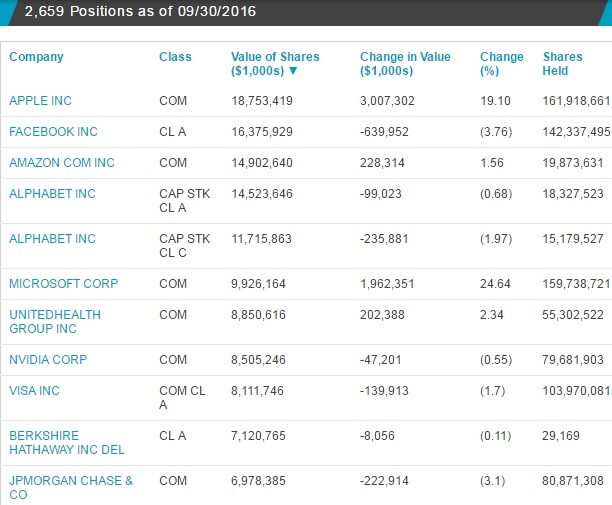Open ALPHABET INC Class A link
The image size is (612, 505).
[52, 194]
